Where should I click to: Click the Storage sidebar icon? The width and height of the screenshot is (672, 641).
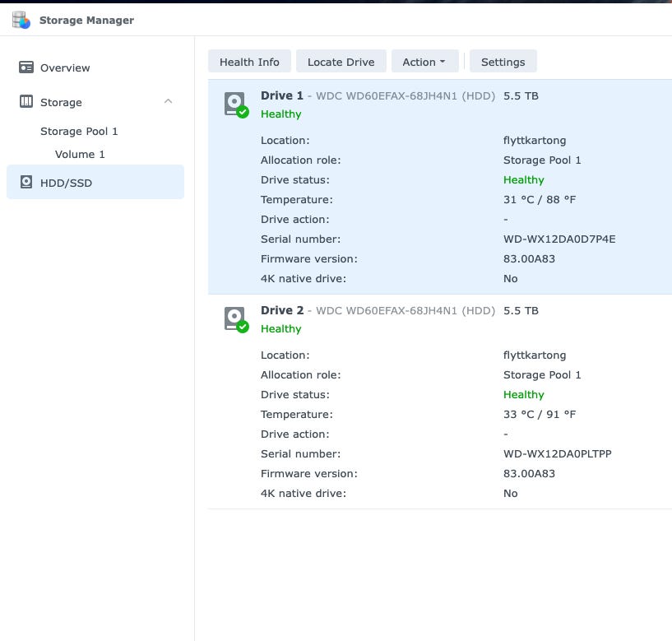tap(26, 102)
